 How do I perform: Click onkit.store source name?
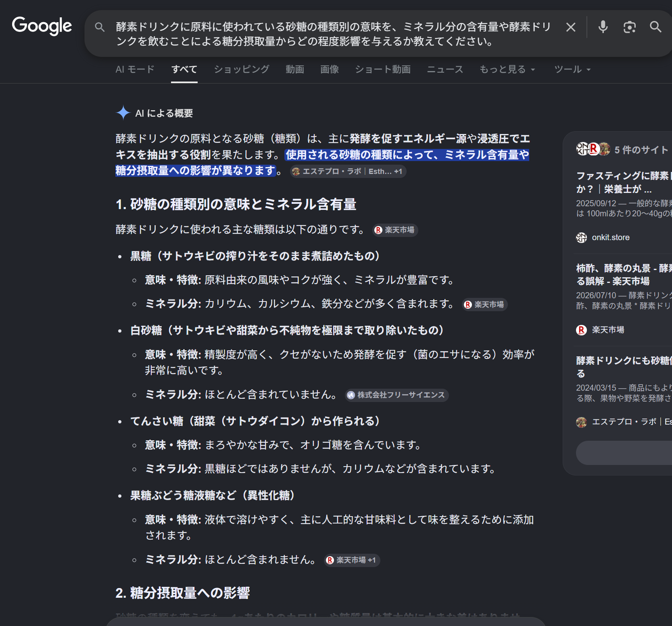[x=610, y=238]
